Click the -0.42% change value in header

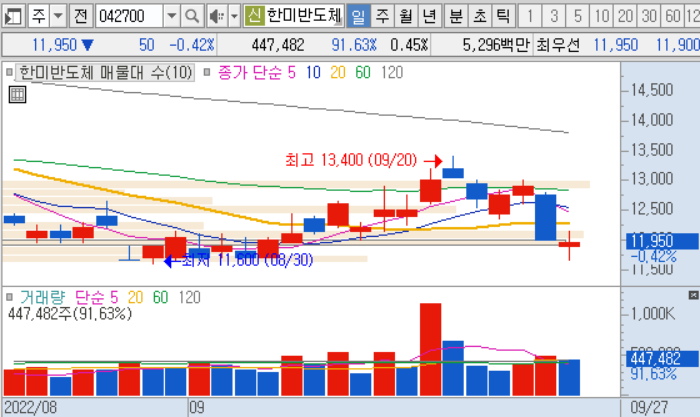[192, 45]
